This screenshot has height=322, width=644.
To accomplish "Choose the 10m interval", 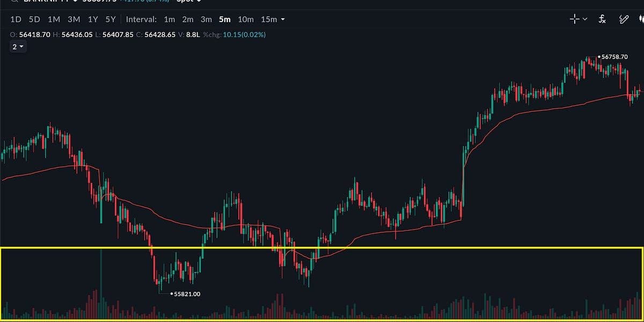I will coord(245,19).
